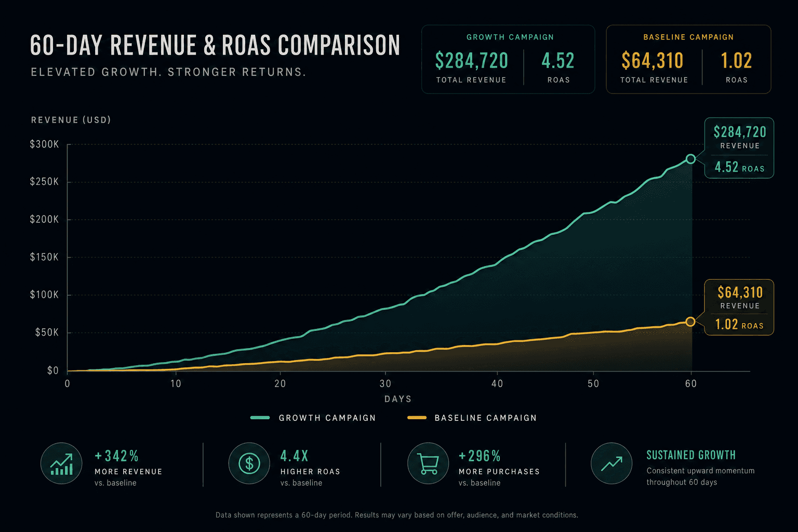Click the Growth Campaign summary card title
This screenshot has width=798, height=532.
coord(510,37)
